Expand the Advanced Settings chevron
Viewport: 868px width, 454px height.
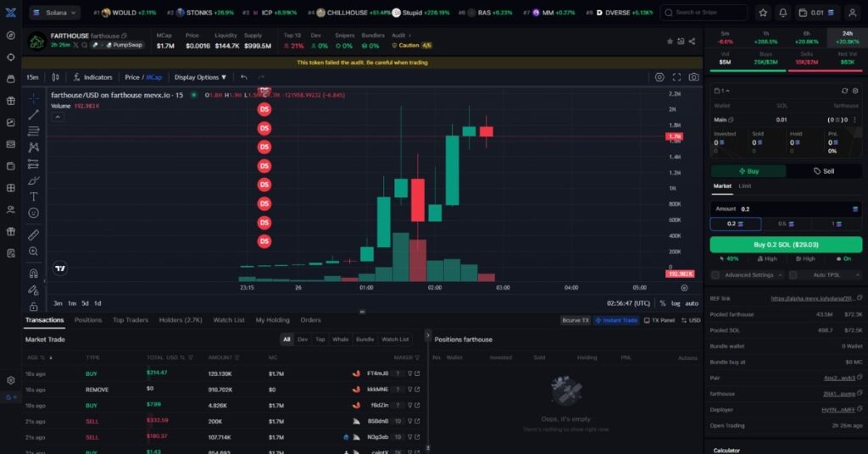click(x=780, y=274)
